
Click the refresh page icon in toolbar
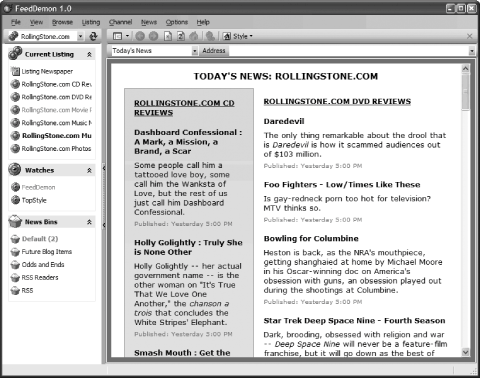181,36
